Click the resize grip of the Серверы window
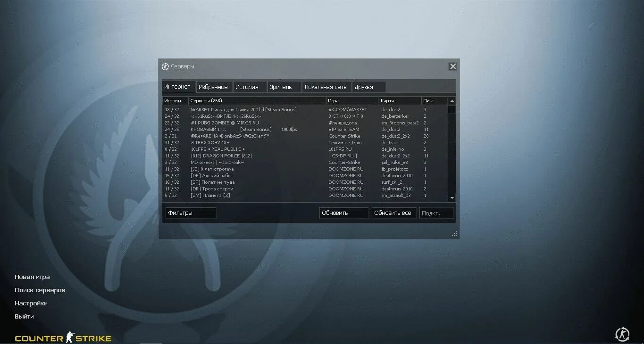Viewport: 644px width, 344px height. [454, 234]
